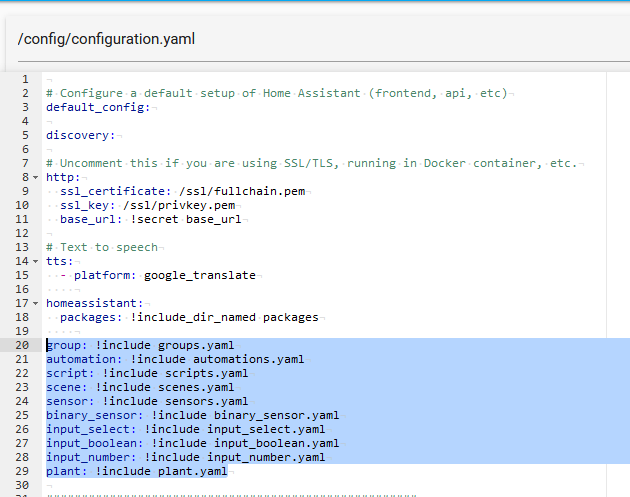Fold the homeassistant: block arrow
The width and height of the screenshot is (630, 497).
click(x=36, y=303)
